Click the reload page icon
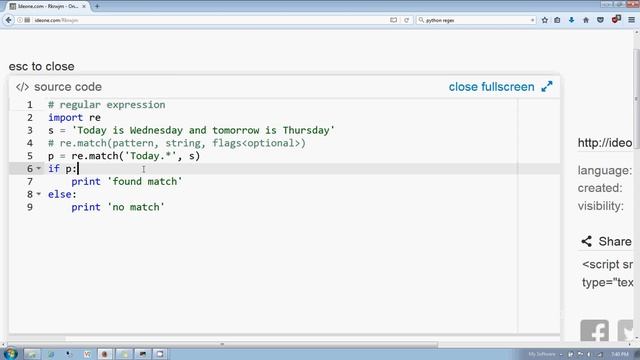640x360 pixels. coord(407,20)
